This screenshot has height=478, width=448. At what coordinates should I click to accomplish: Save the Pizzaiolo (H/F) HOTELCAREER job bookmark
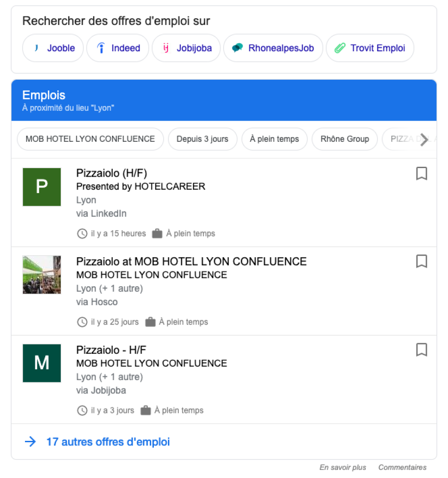pos(421,173)
